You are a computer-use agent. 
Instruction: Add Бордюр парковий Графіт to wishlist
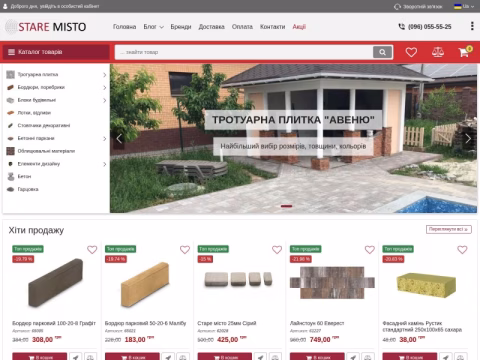(x=92, y=250)
